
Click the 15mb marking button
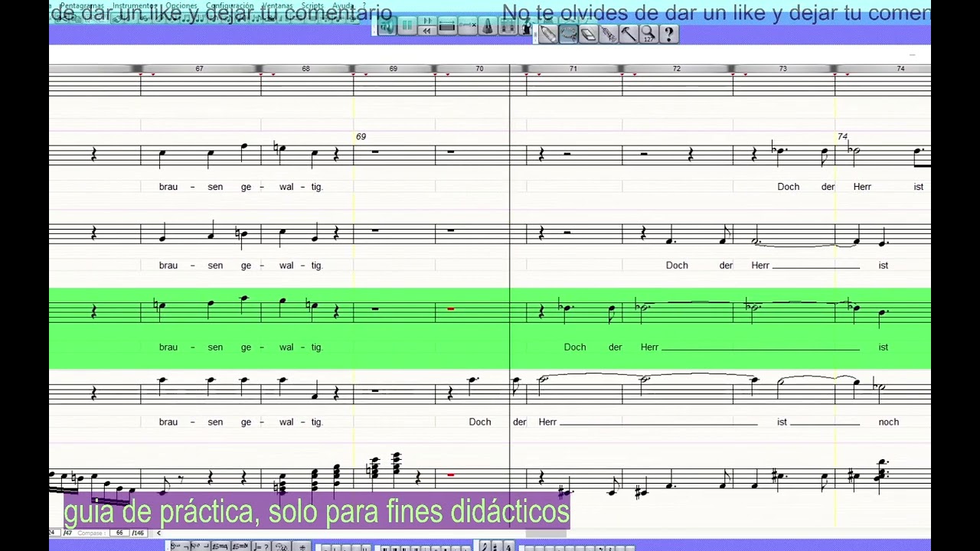241,546
